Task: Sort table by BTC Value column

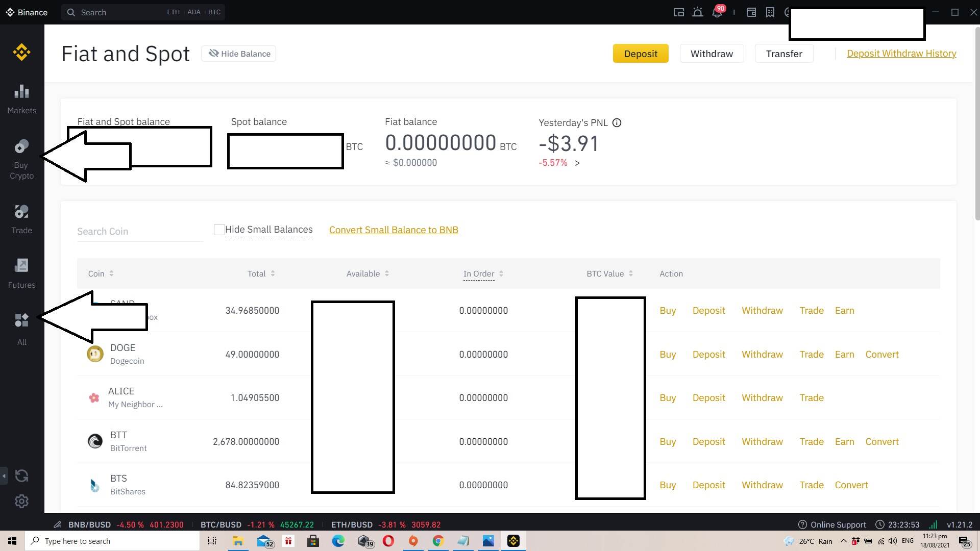Action: pyautogui.click(x=609, y=274)
